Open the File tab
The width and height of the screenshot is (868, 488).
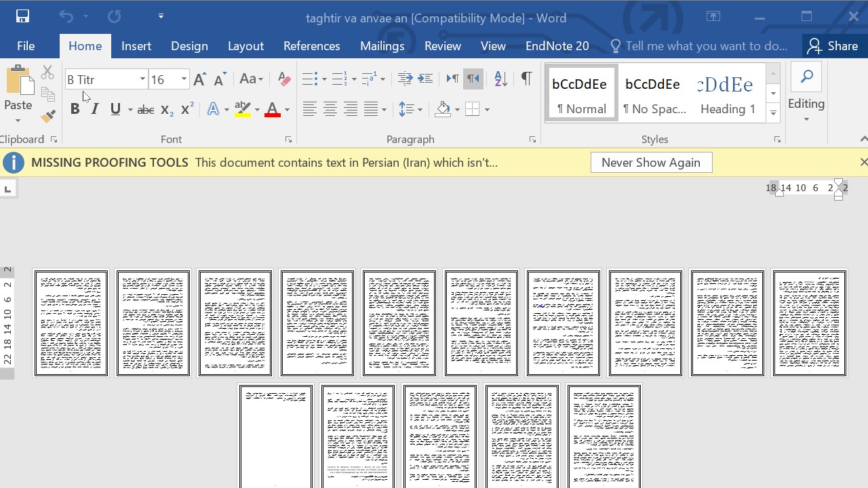[26, 46]
